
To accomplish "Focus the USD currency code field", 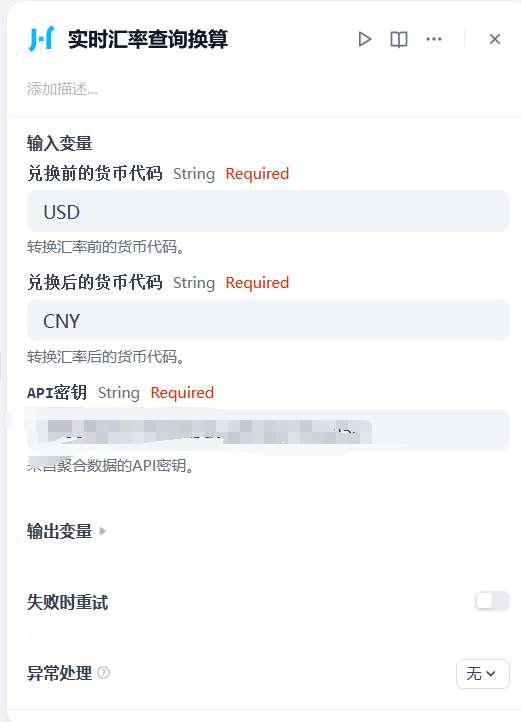I will pyautogui.click(x=268, y=211).
